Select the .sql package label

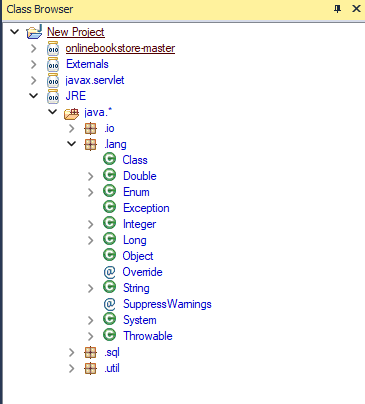pyautogui.click(x=112, y=352)
